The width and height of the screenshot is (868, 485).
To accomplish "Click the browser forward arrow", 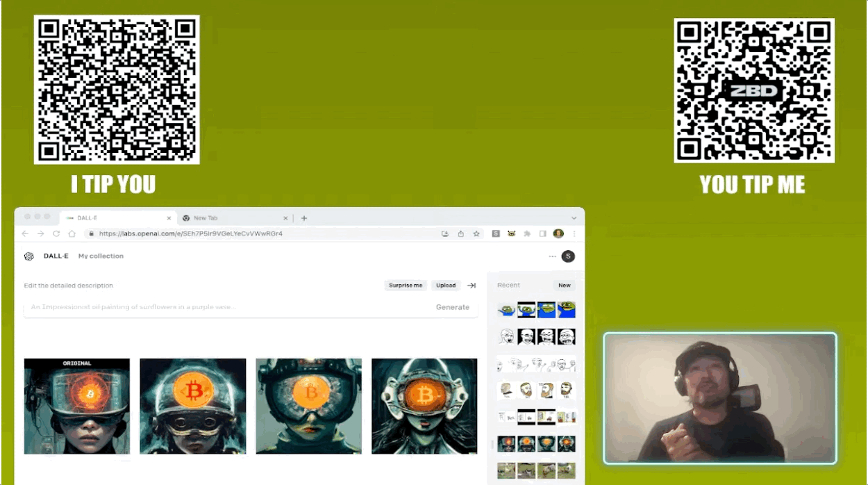I will (x=40, y=234).
